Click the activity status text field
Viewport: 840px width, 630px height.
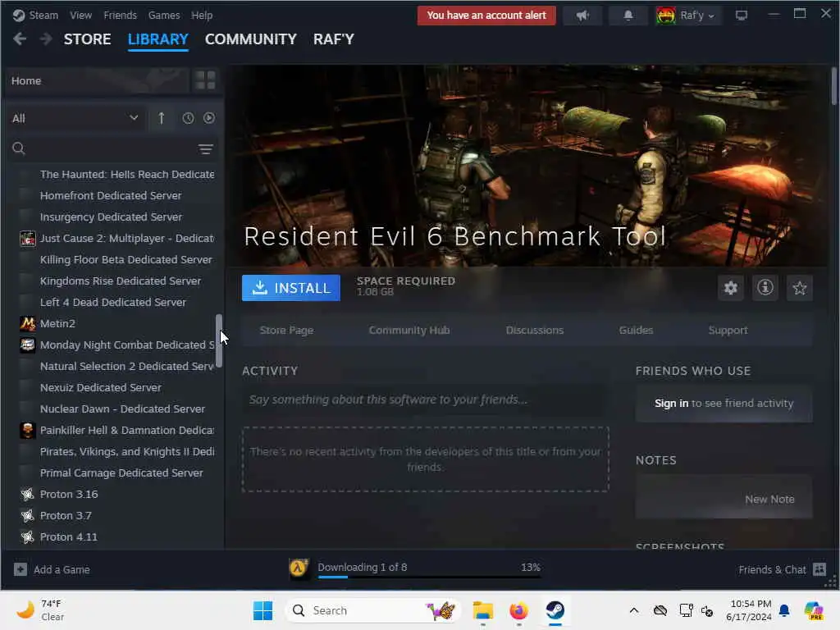(426, 399)
